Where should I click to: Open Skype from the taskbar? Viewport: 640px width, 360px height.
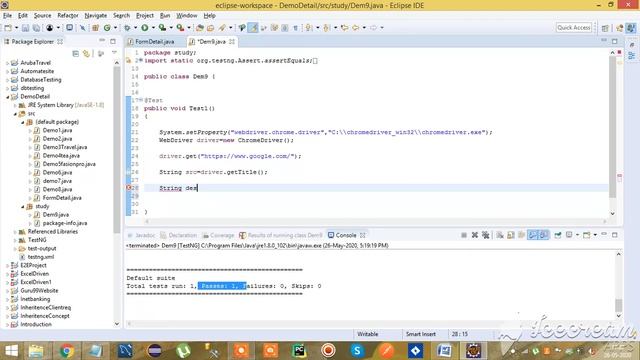(x=357, y=351)
